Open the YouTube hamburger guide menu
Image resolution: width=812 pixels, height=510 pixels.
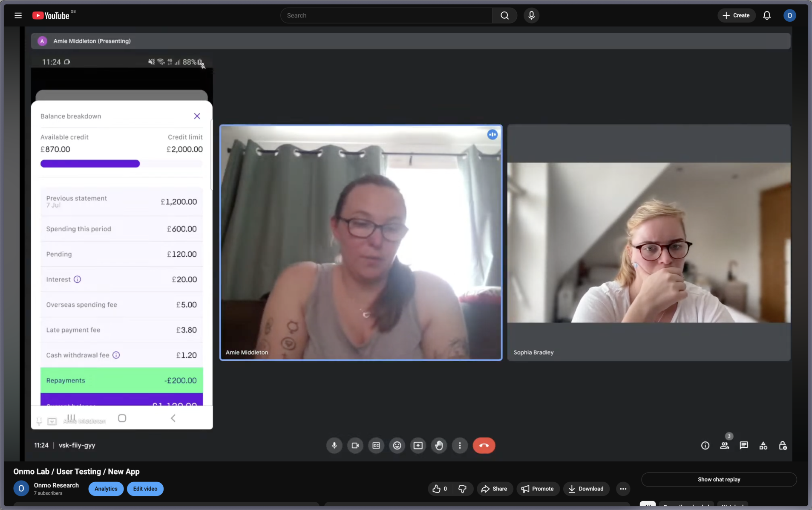pyautogui.click(x=18, y=15)
